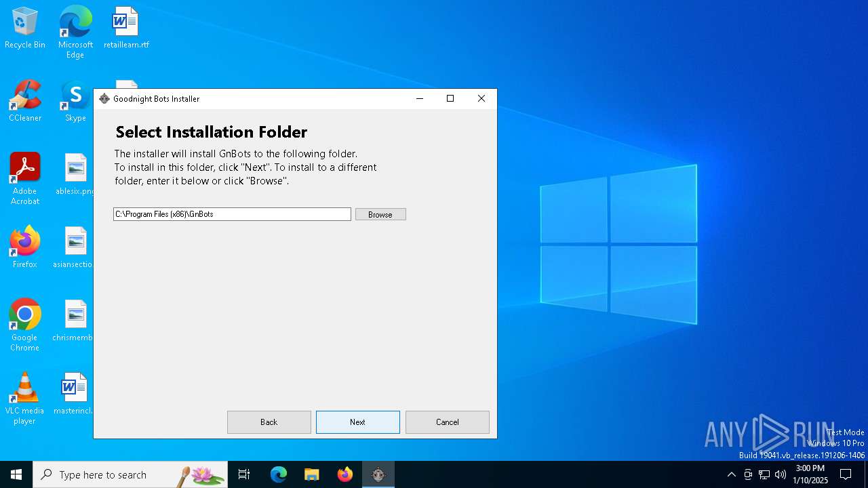Screen dimensions: 868x488
Task: Select Microsoft Edge desktop shortcut
Action: [x=75, y=32]
